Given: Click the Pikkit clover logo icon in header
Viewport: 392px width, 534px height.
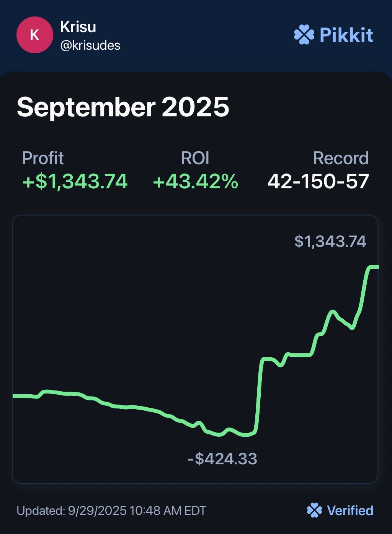Looking at the screenshot, I should tap(304, 35).
